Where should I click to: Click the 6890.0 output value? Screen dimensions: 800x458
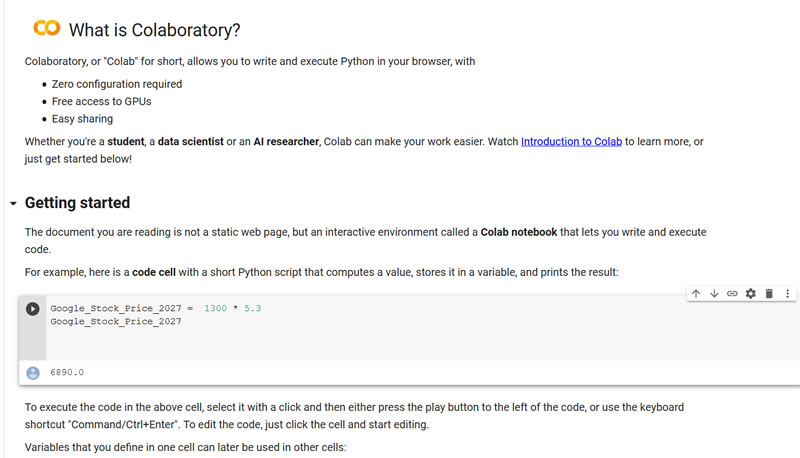coord(67,372)
